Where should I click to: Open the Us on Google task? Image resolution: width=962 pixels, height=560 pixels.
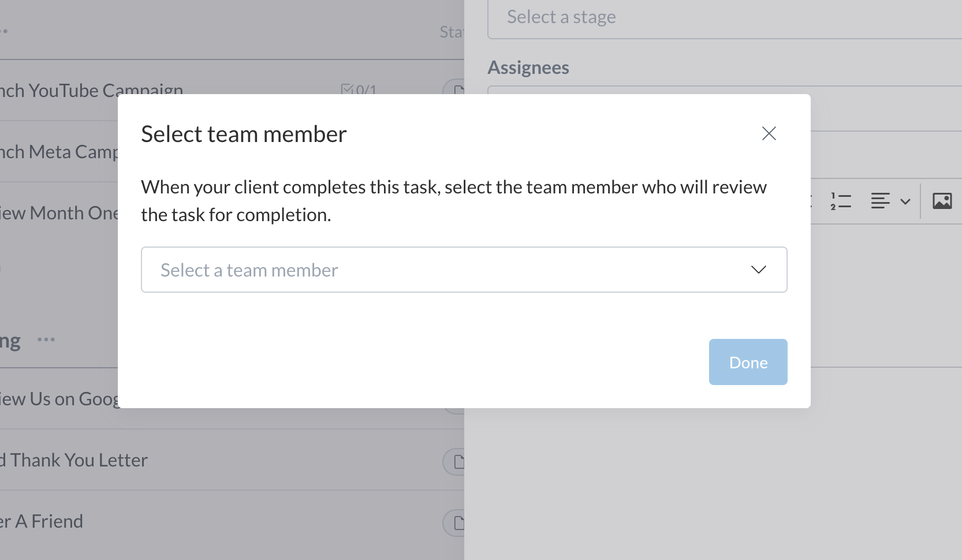58,399
